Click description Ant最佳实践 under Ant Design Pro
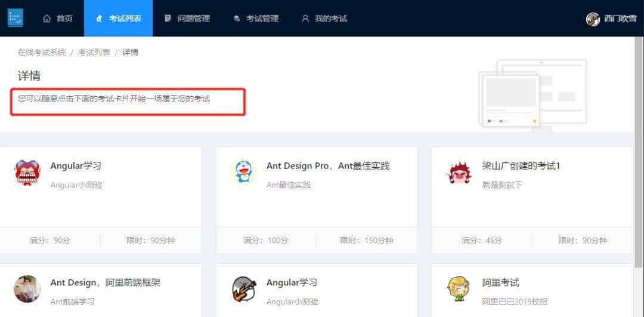Image resolution: width=644 pixels, height=317 pixels. pyautogui.click(x=289, y=185)
